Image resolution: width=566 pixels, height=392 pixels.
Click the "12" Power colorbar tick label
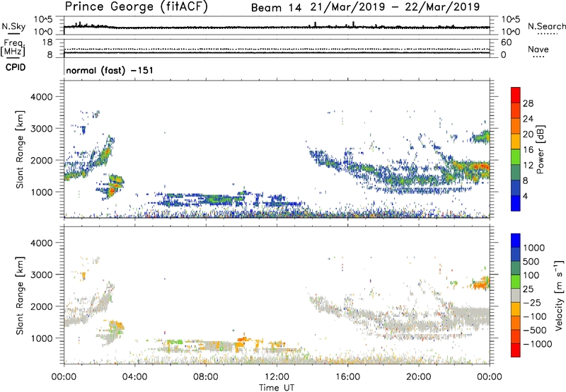528,166
